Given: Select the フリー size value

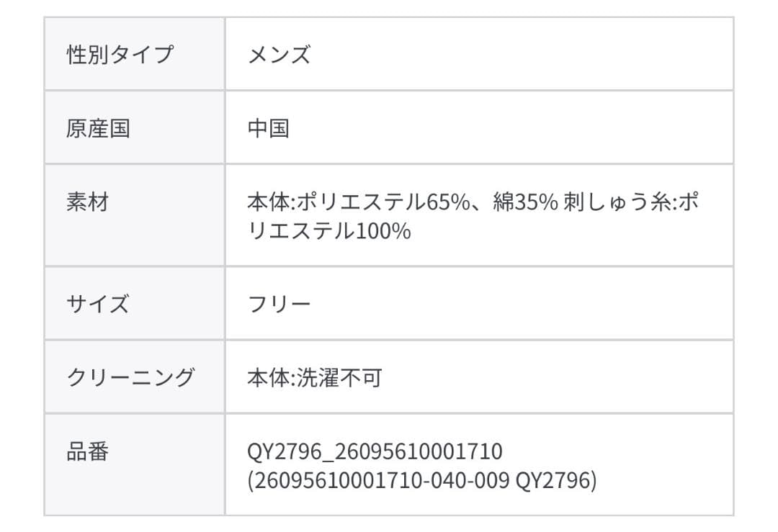Looking at the screenshot, I should click(x=279, y=304).
